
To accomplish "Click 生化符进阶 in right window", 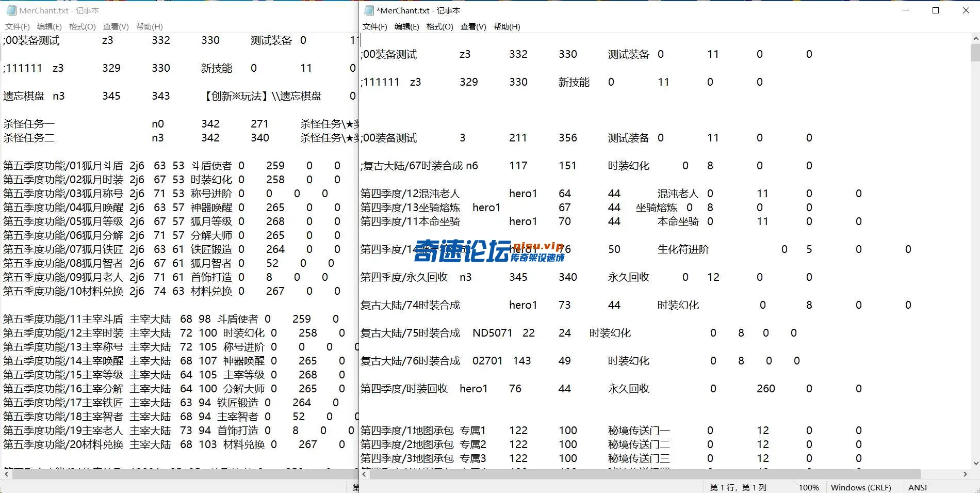I will 683,249.
